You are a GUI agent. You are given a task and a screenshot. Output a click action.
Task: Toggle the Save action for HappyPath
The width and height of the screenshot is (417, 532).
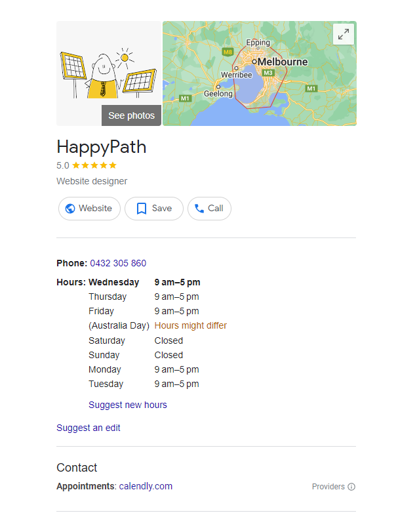(x=153, y=209)
